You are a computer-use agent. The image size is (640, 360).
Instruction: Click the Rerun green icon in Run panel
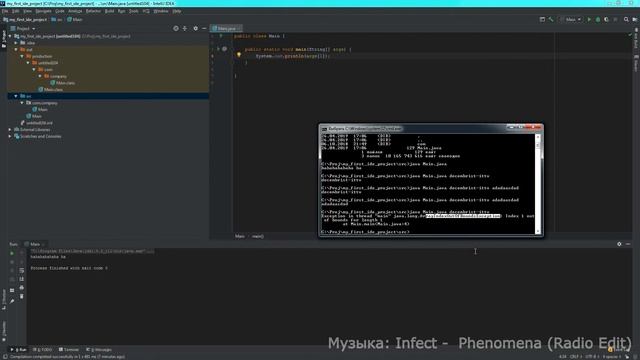point(12,253)
